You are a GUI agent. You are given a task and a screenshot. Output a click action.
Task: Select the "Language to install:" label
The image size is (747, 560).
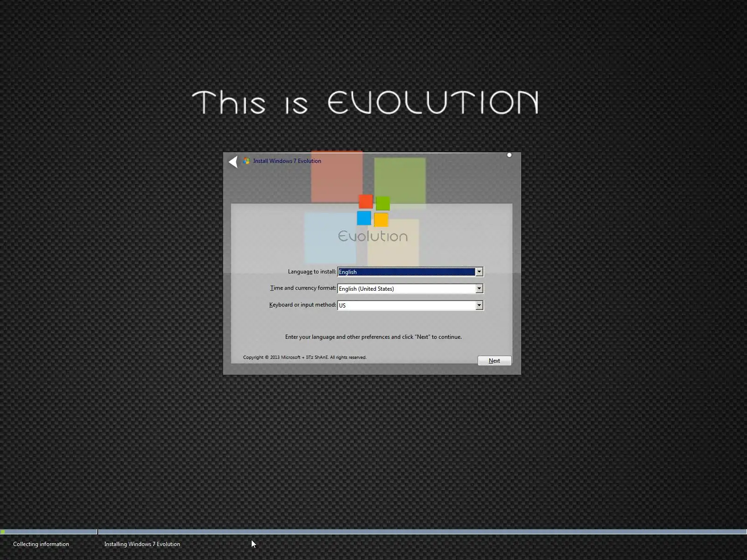tap(312, 272)
